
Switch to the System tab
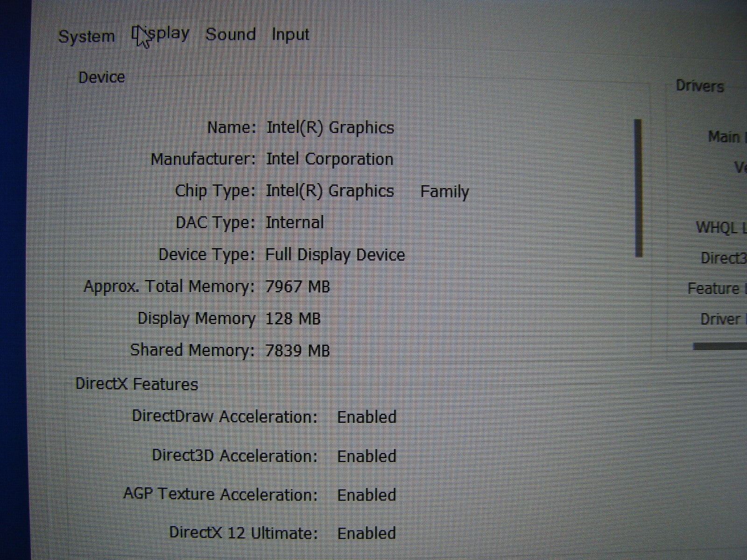point(86,36)
